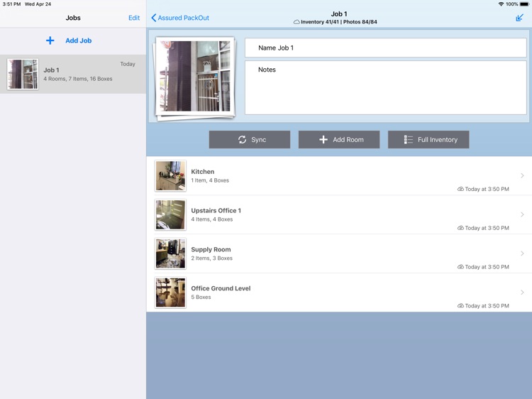Click the 3:51 PM clock in status bar
The height and width of the screenshot is (399, 532).
click(x=11, y=4)
